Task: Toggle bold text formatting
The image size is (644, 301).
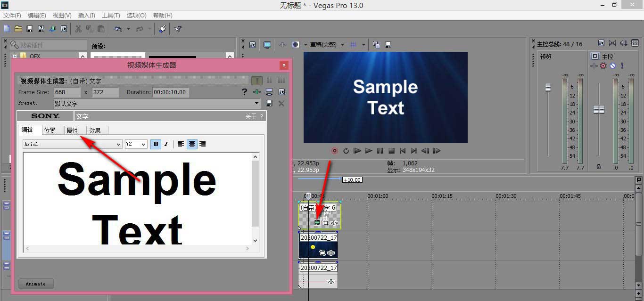Action: coord(156,144)
